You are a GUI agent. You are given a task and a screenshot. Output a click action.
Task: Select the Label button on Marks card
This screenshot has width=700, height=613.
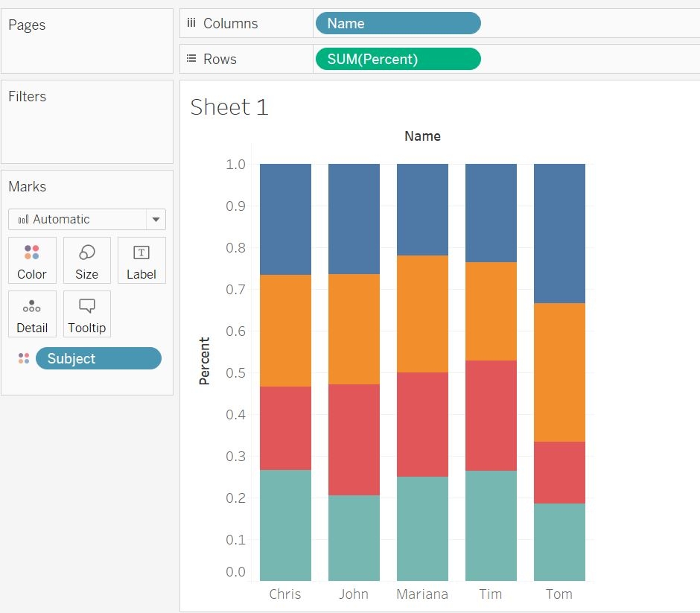pyautogui.click(x=141, y=260)
